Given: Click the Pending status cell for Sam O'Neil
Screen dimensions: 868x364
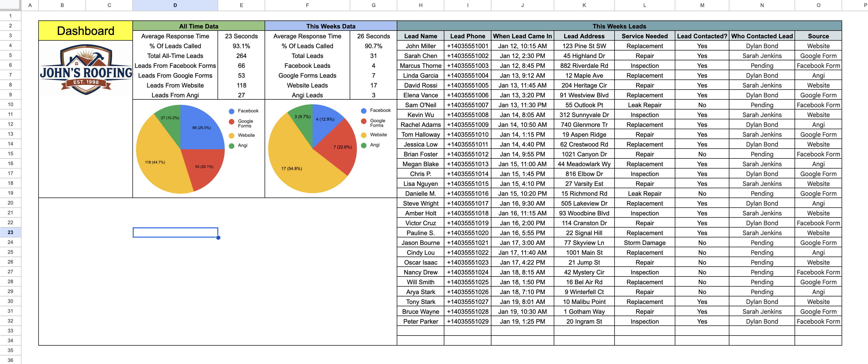Looking at the screenshot, I should click(762, 105).
